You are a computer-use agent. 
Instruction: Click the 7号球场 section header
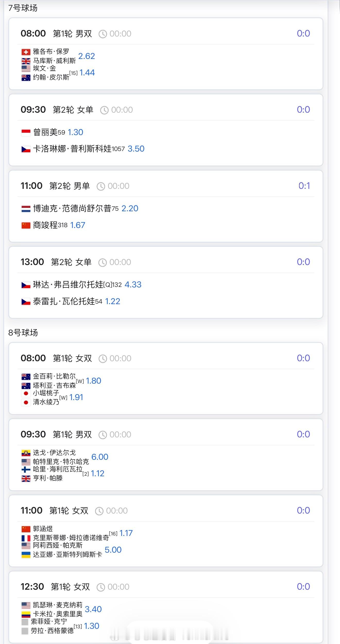[x=23, y=8]
